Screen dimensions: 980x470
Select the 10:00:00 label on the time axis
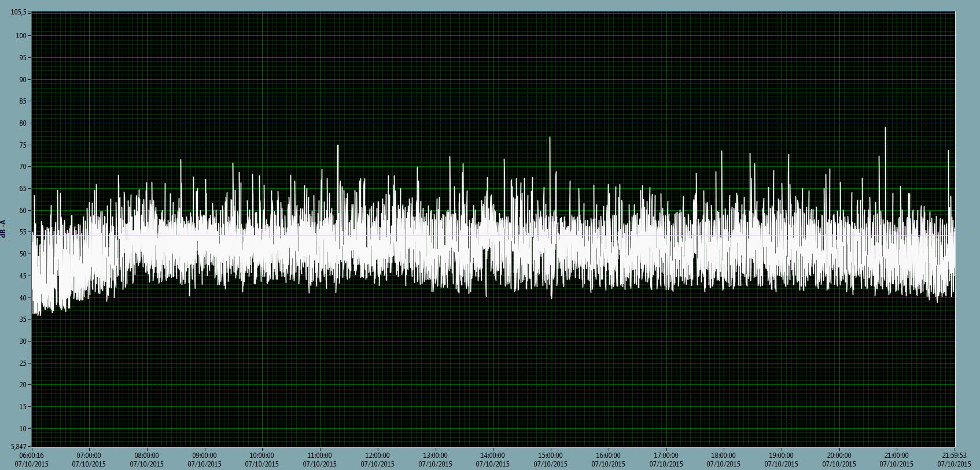coord(262,456)
